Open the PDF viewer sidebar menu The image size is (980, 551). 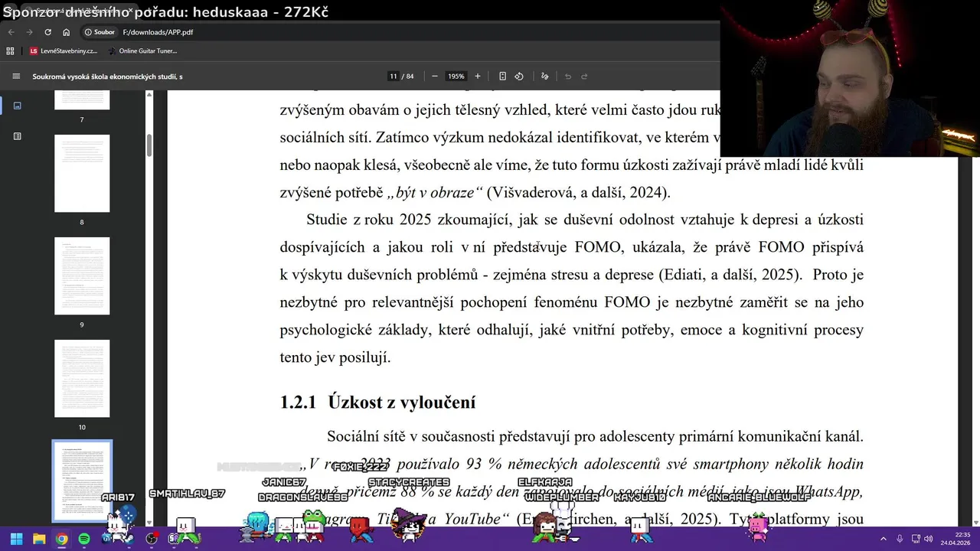pyautogui.click(x=16, y=77)
